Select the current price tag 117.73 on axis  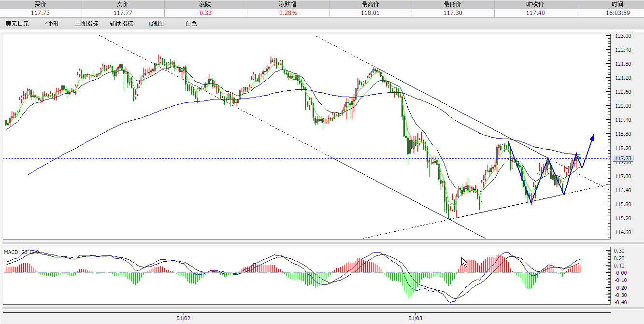622,158
